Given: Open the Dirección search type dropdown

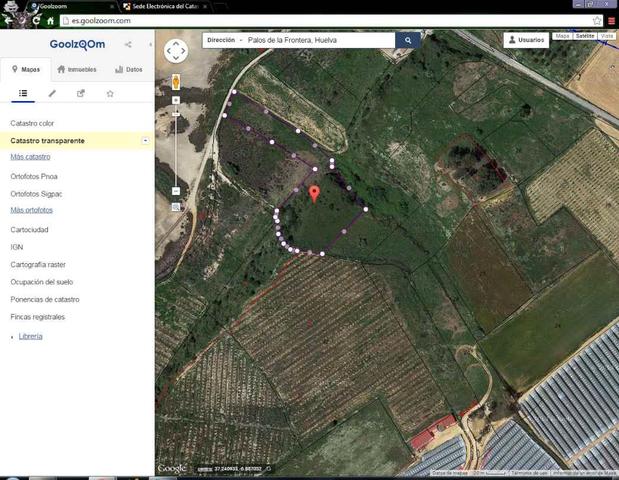Looking at the screenshot, I should pos(226,41).
